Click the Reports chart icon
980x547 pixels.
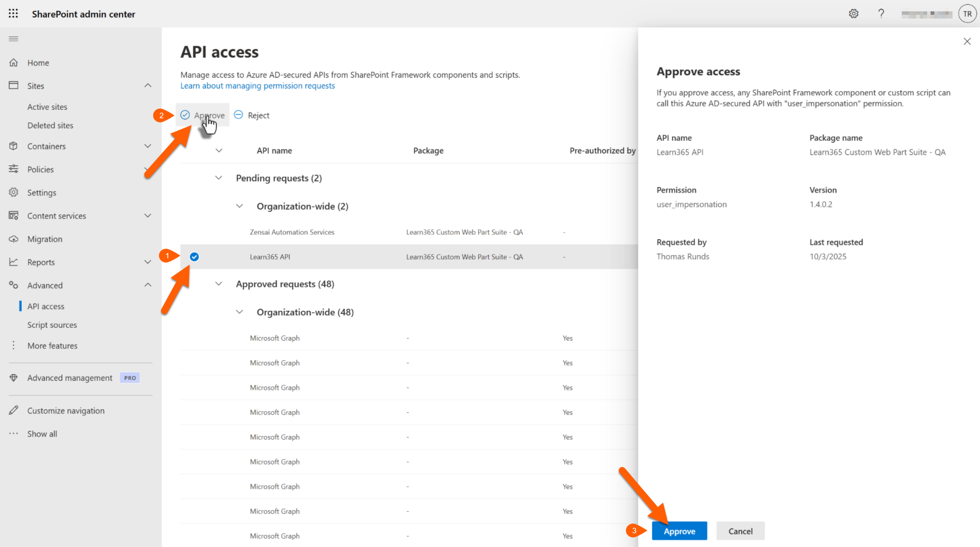pyautogui.click(x=13, y=262)
